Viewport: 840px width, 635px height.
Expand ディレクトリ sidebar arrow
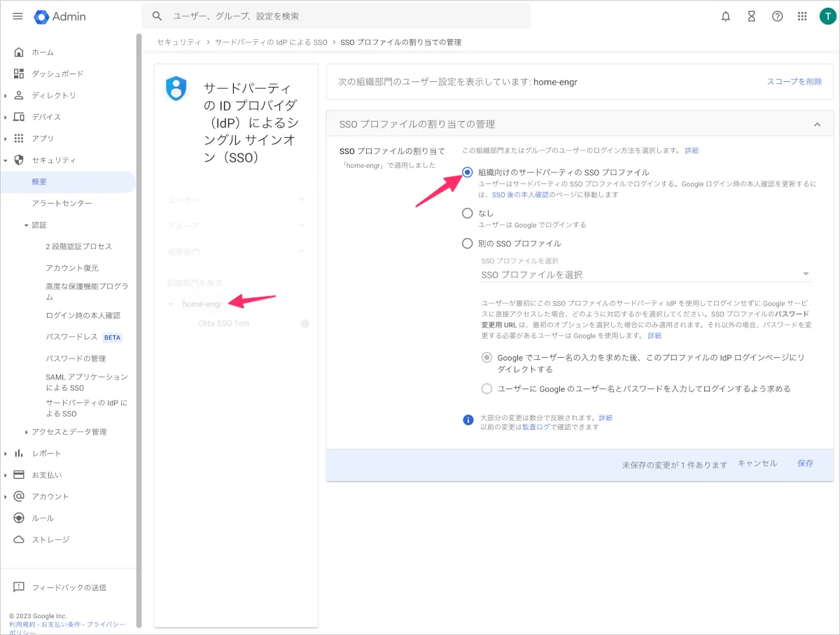click(6, 95)
